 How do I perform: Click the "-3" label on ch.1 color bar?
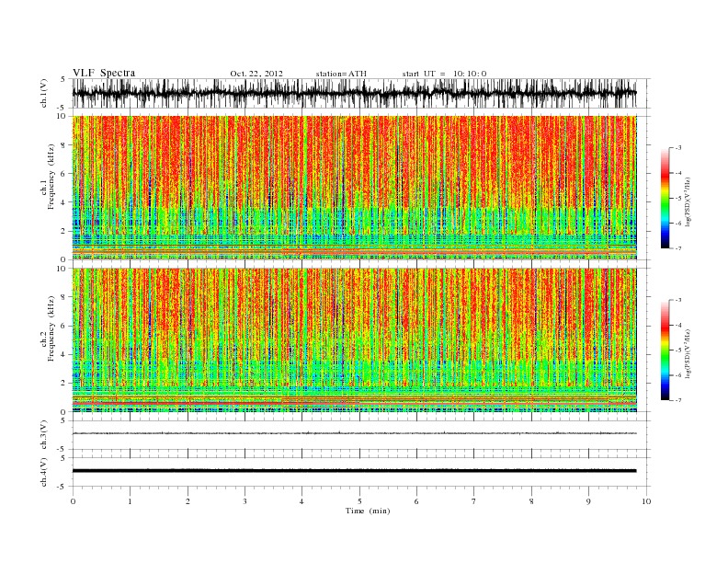coord(677,148)
